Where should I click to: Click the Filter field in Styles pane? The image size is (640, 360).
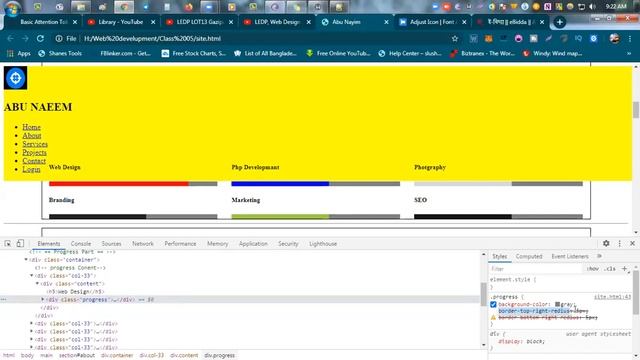(x=536, y=269)
